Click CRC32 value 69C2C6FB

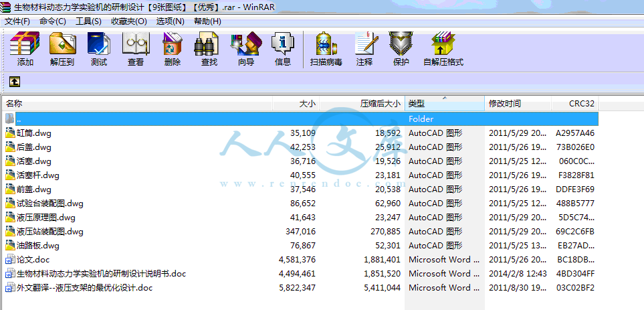coord(575,232)
